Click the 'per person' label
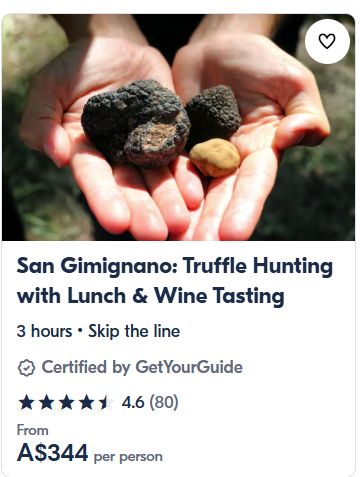Image resolution: width=360 pixels, height=477 pixels. click(128, 456)
